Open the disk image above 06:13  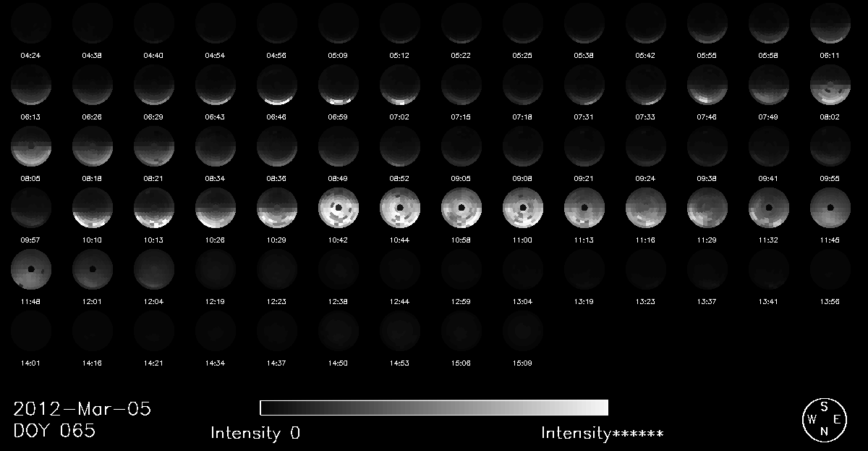coord(31,85)
